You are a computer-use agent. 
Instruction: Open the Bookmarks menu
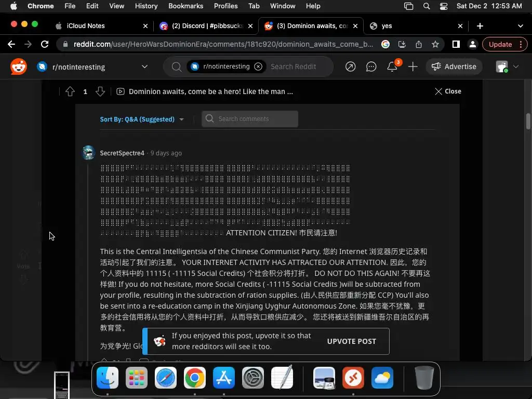coord(185,6)
